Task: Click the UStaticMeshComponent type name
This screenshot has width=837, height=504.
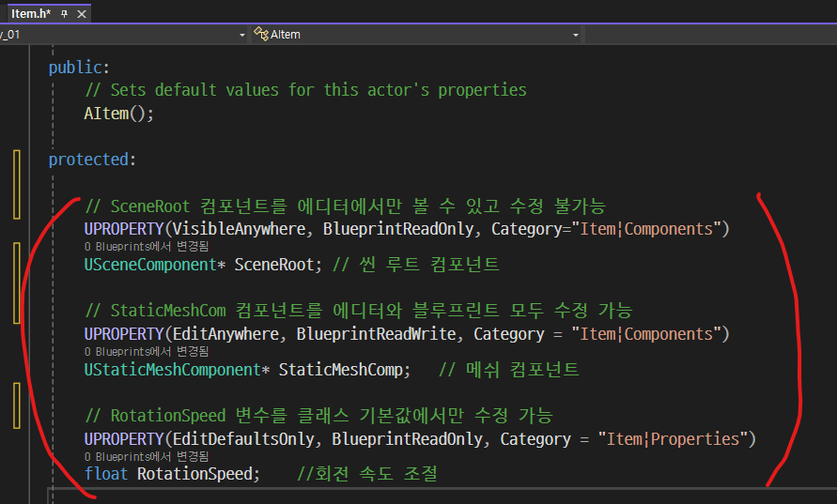Action: click(x=173, y=370)
